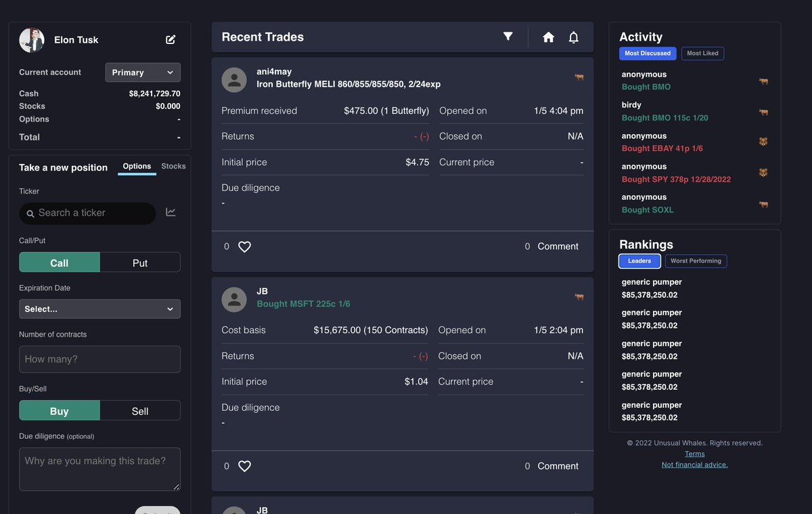Screen dimensions: 812x514
Task: Show Leaders rankings
Action: click(639, 261)
